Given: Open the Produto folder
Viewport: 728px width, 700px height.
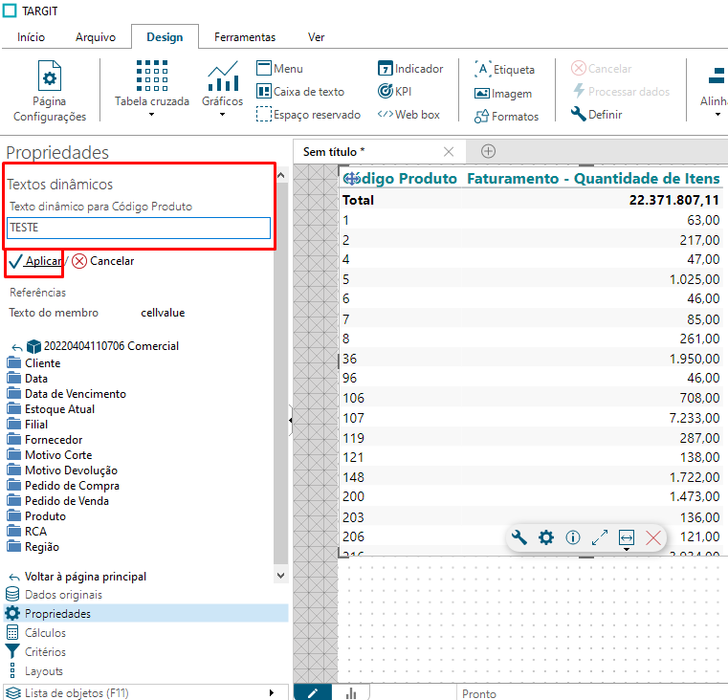Looking at the screenshot, I should coord(36,516).
